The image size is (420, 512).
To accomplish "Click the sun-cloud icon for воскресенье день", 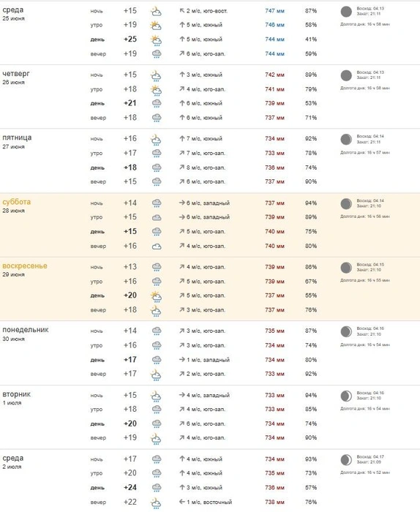I will tap(156, 296).
